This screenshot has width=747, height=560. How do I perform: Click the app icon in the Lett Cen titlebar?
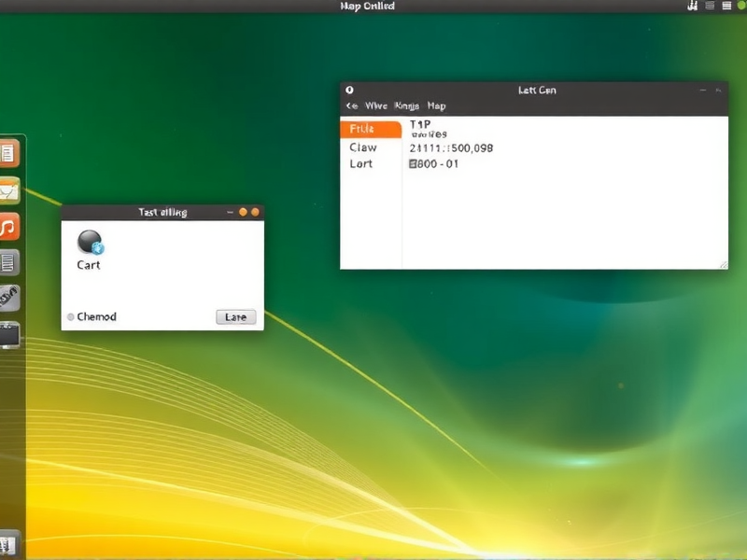[349, 90]
